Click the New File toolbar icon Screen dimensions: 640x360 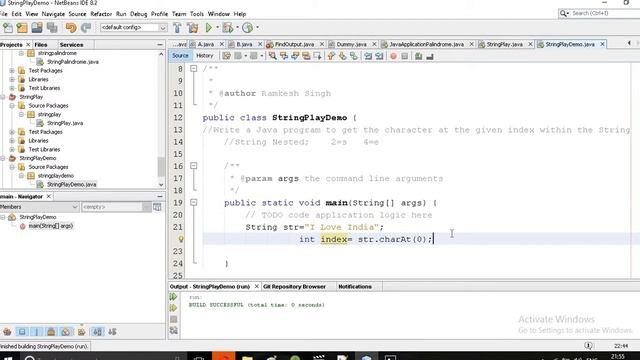[x=8, y=28]
